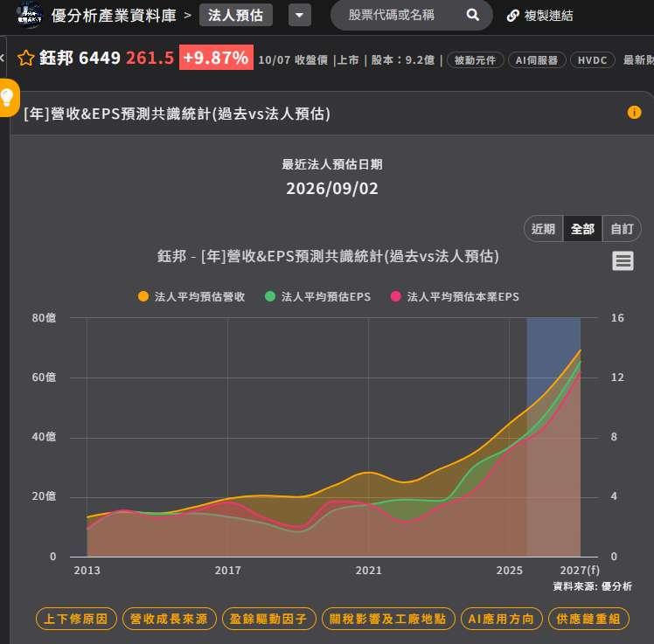The image size is (654, 644).
Task: Open the chart hamburger menu icon
Action: (623, 261)
